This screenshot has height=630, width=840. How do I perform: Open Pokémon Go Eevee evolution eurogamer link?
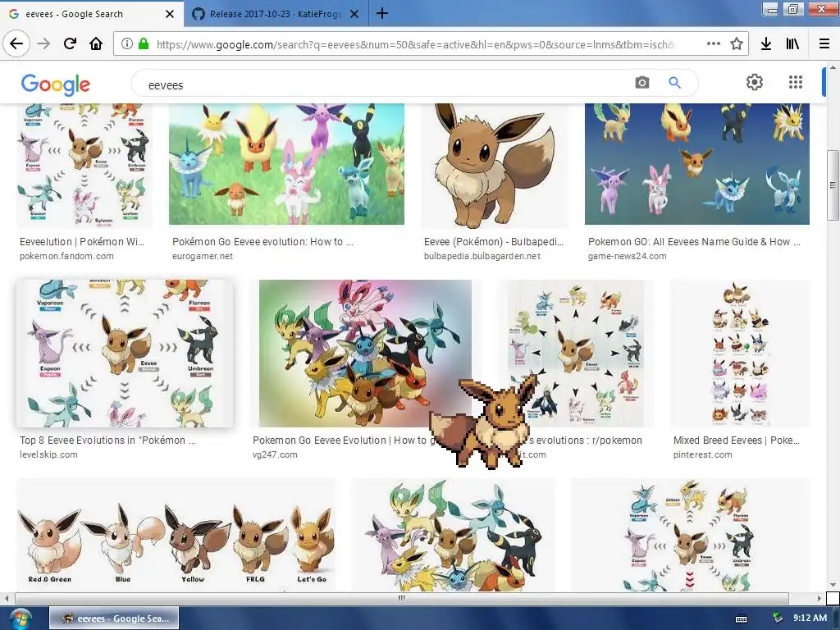pos(262,242)
